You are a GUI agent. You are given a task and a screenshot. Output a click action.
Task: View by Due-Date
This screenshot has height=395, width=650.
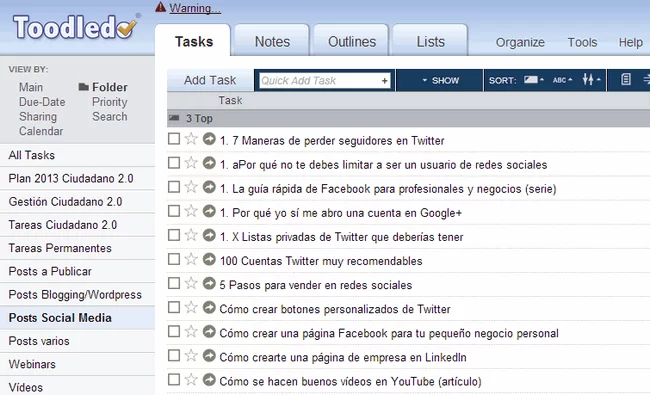click(x=42, y=102)
